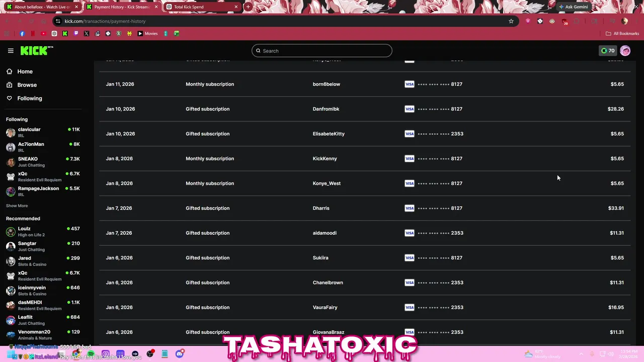
Task: Open the Movies bookmark folder
Action: (x=147, y=34)
